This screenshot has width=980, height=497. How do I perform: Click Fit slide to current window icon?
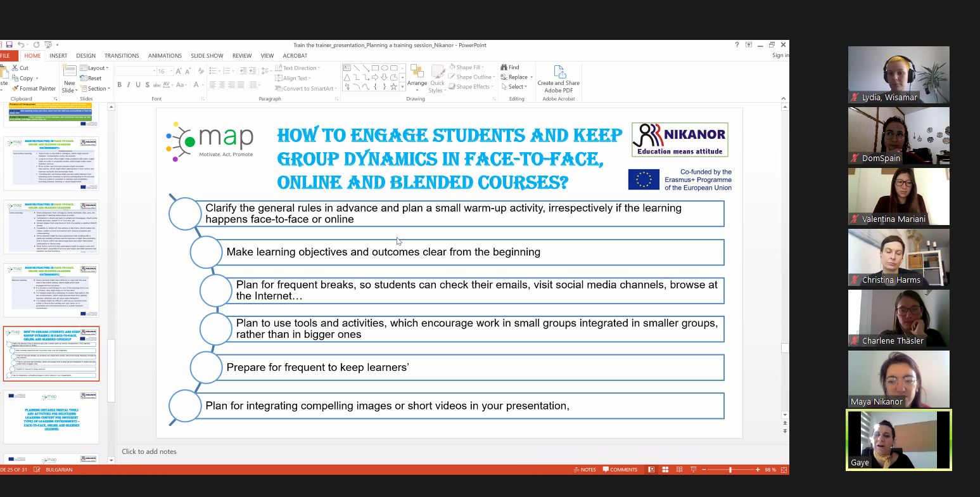pyautogui.click(x=784, y=470)
